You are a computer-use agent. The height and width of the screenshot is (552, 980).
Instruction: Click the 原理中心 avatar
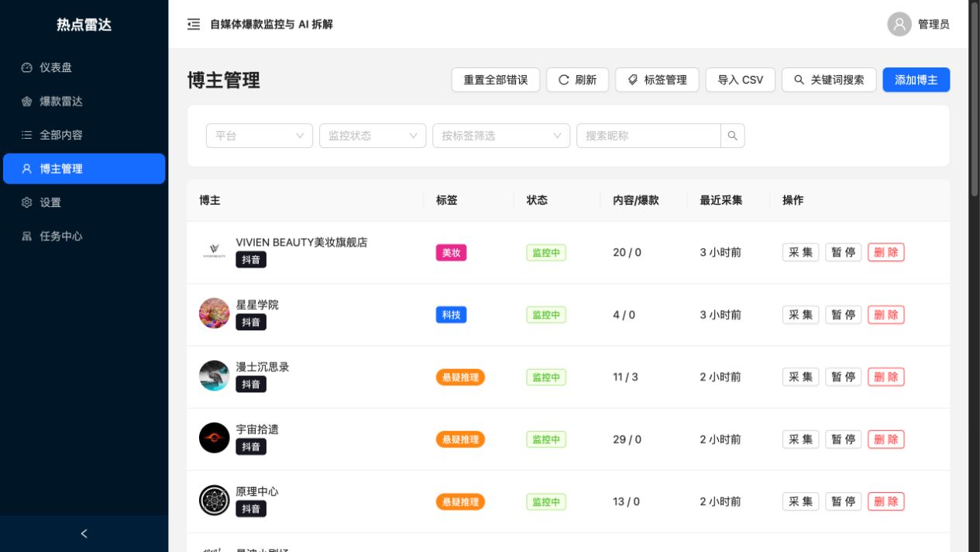215,500
